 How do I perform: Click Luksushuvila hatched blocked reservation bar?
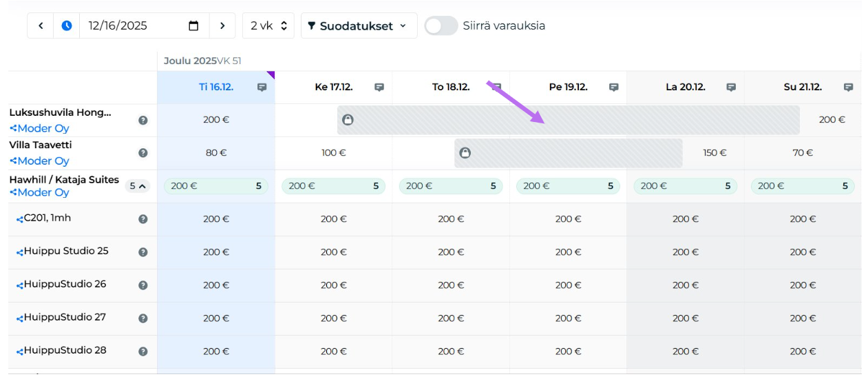569,120
